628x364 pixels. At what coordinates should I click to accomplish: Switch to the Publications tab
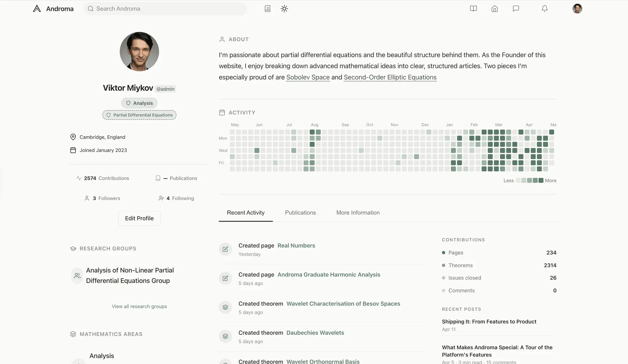tap(300, 213)
